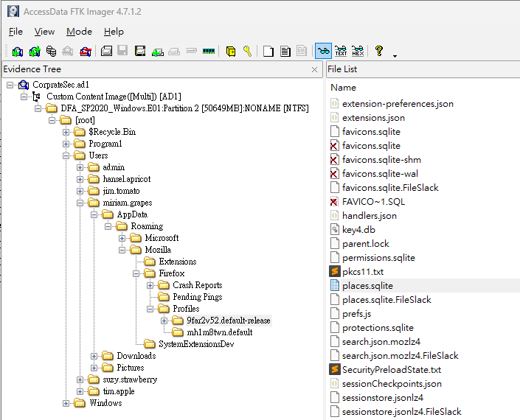Click Export File Hash List icon
This screenshot has width=520, height=420.
(x=285, y=52)
